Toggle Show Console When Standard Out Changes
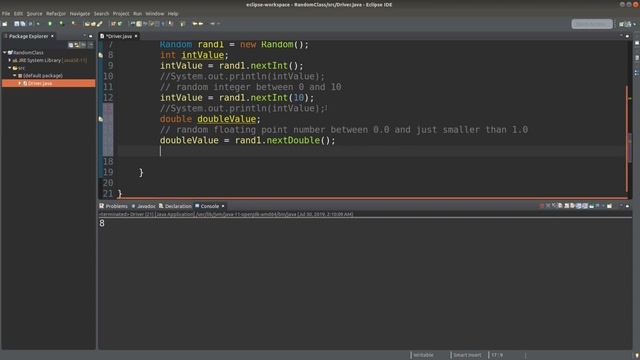The width and height of the screenshot is (640, 360). [579, 206]
